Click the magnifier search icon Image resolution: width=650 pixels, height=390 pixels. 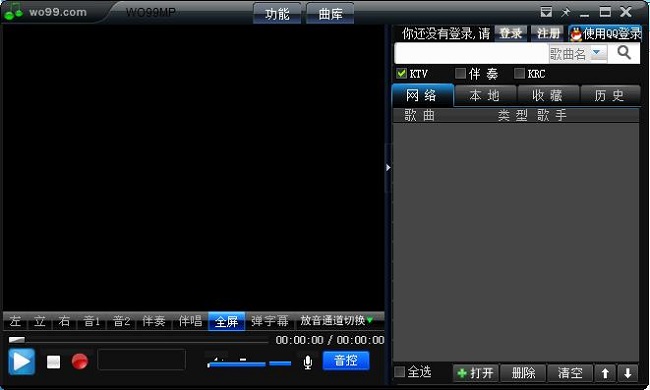pos(624,53)
